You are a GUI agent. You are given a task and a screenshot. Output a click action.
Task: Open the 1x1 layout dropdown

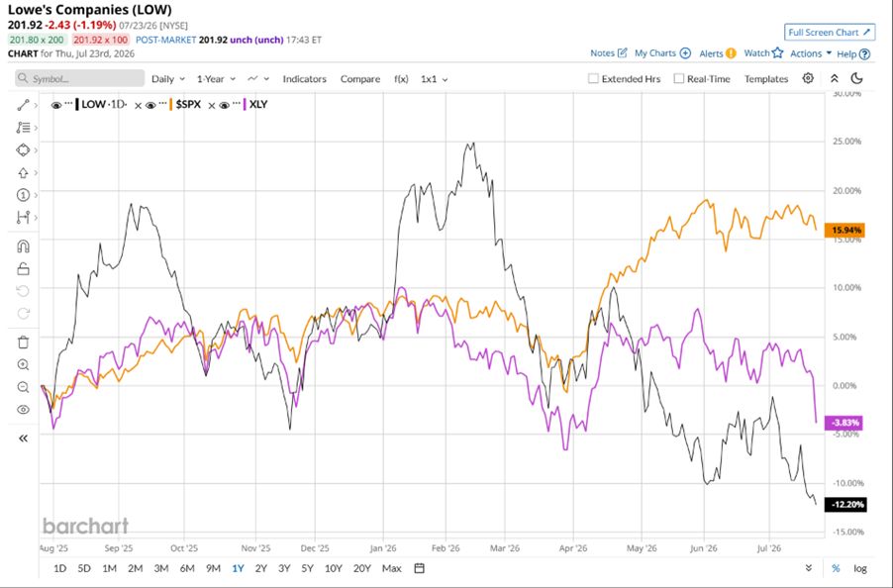pos(434,79)
